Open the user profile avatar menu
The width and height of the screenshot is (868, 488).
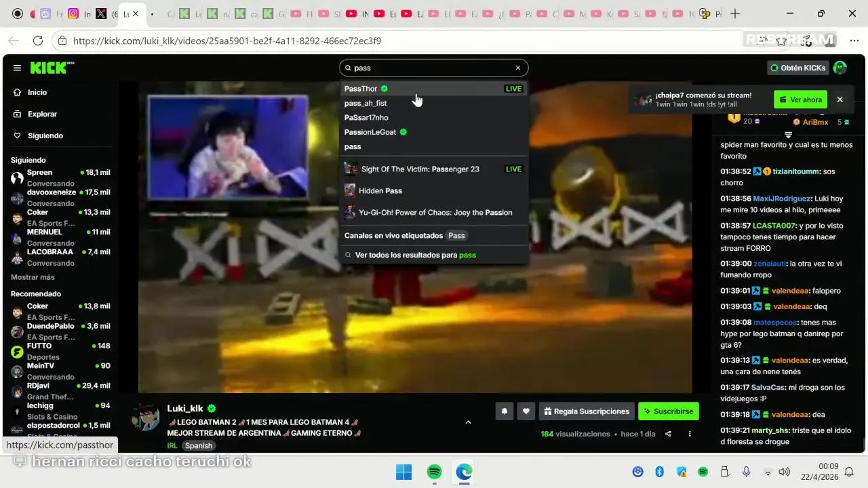840,68
